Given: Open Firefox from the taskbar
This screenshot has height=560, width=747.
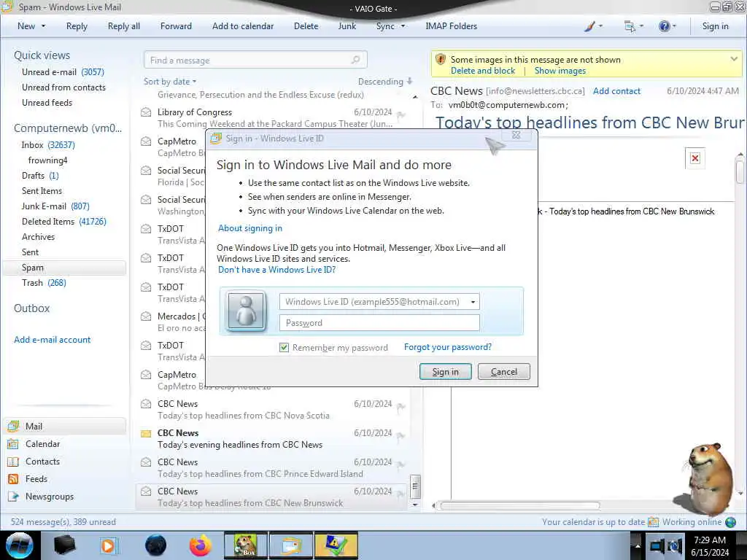Looking at the screenshot, I should pyautogui.click(x=201, y=545).
